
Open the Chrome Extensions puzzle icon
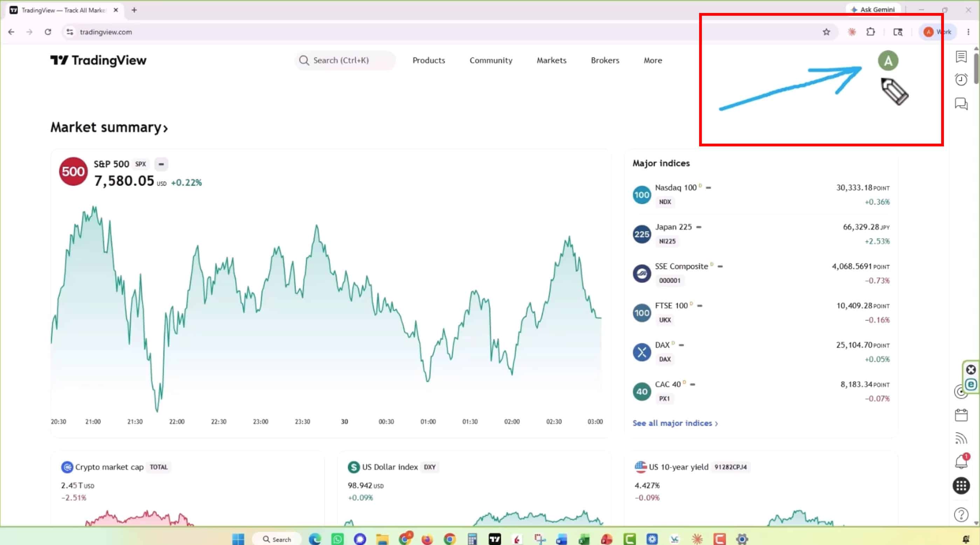[870, 32]
